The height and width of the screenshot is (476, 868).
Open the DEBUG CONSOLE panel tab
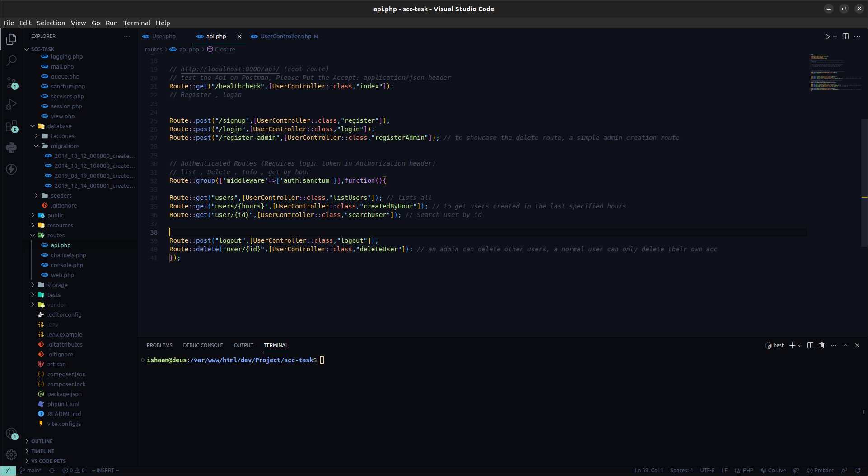[x=203, y=345]
